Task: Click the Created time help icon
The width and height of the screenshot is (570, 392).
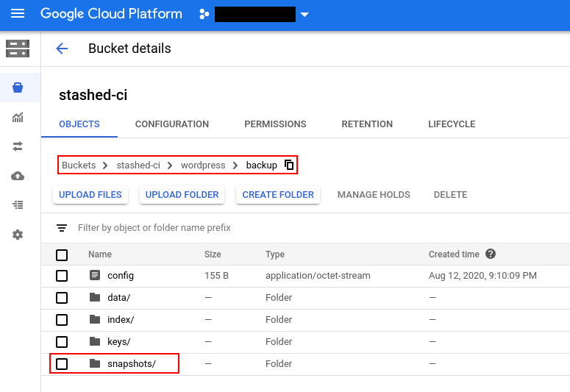Action: coord(491,254)
